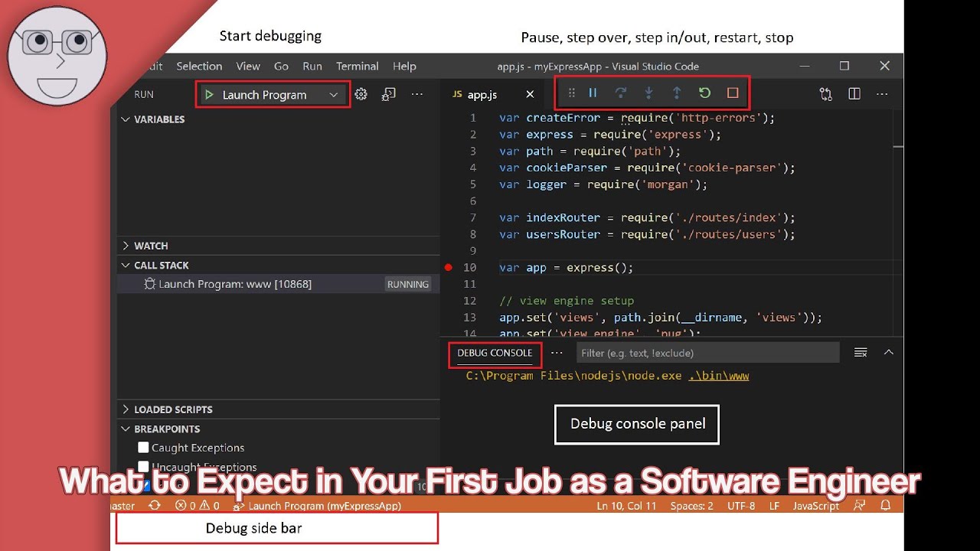
Task: Open the Run menu
Action: [312, 67]
